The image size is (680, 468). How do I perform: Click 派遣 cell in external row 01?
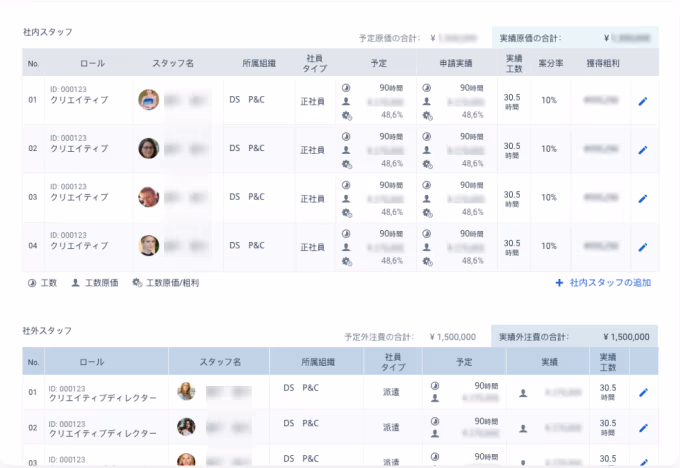pyautogui.click(x=391, y=392)
